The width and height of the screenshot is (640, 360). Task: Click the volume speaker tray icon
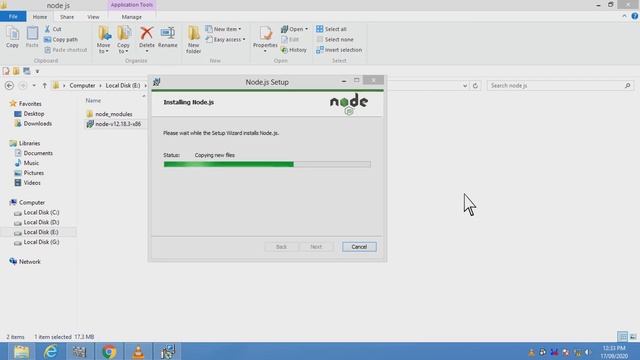click(x=588, y=352)
